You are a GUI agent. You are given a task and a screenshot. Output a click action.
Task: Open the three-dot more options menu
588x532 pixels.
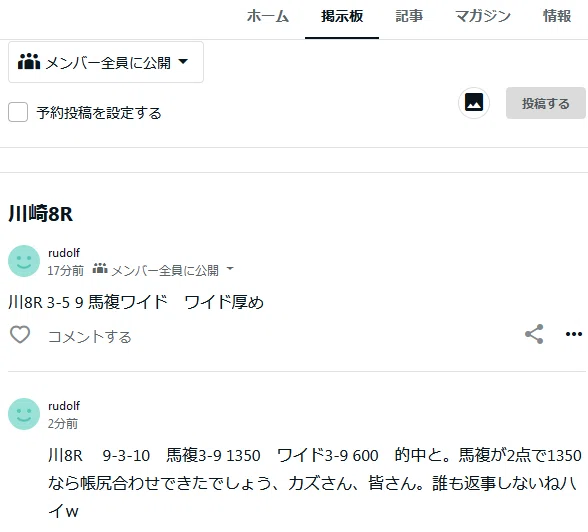(574, 334)
